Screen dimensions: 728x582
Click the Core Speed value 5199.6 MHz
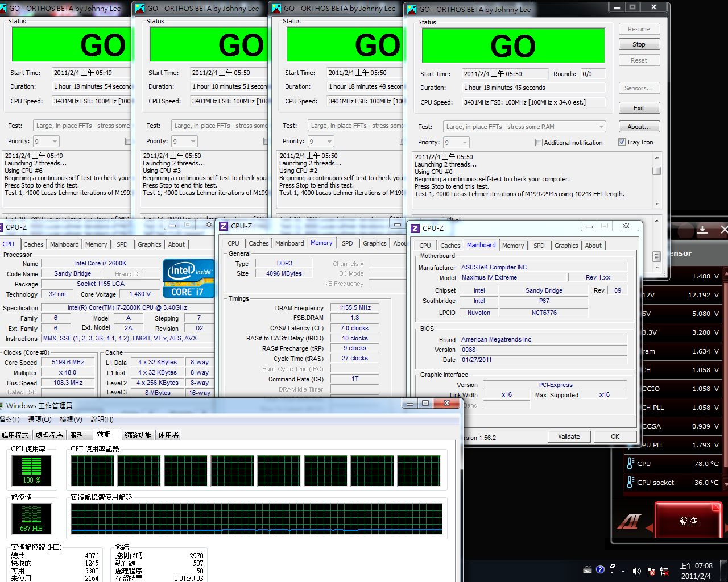click(68, 362)
